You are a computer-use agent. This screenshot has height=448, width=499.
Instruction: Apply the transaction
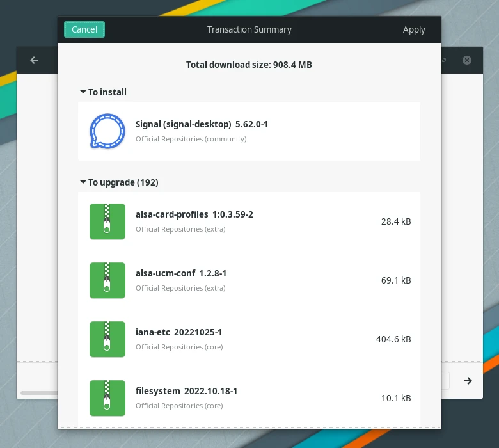[414, 29]
